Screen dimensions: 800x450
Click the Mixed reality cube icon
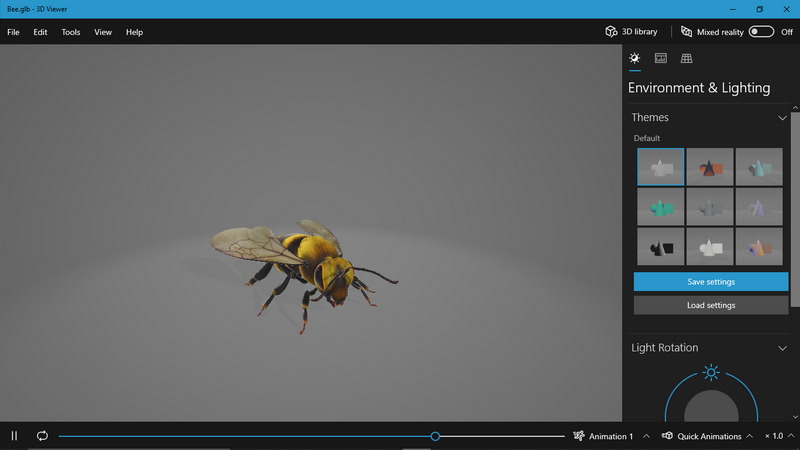pyautogui.click(x=686, y=32)
